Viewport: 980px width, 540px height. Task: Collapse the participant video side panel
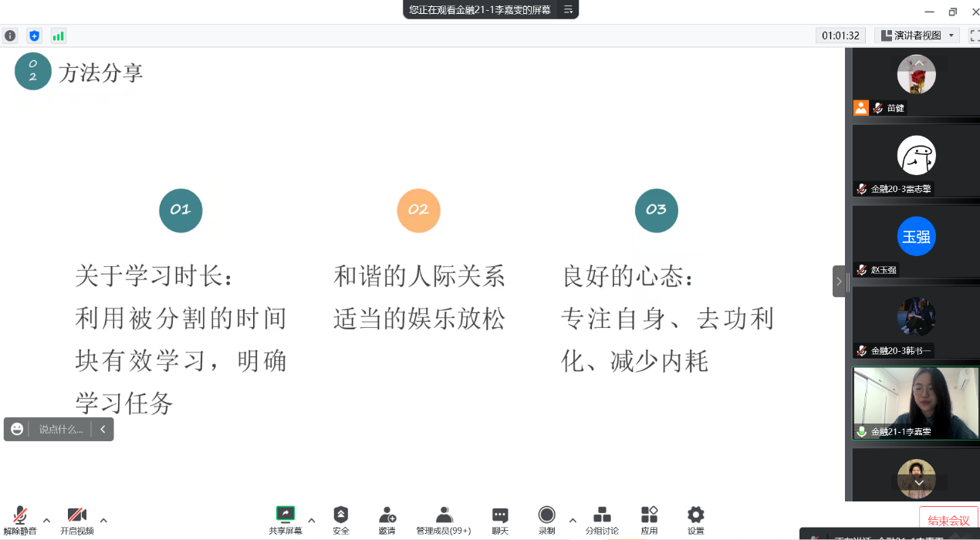tap(839, 282)
